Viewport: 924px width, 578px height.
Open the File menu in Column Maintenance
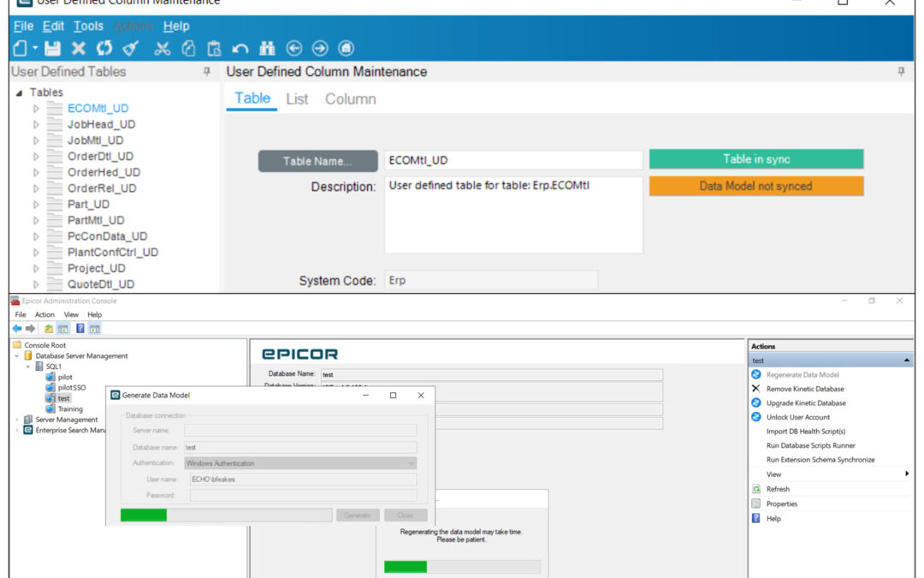tap(24, 26)
